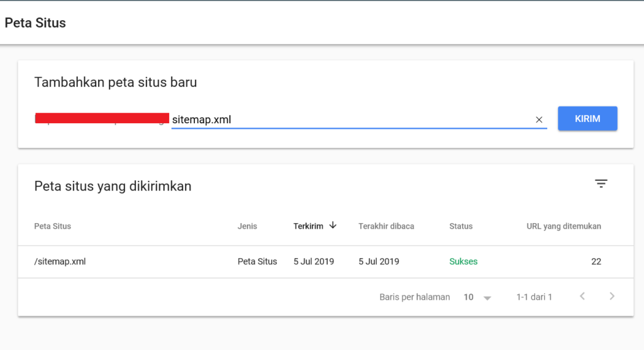Go to the previous page of results

[582, 297]
